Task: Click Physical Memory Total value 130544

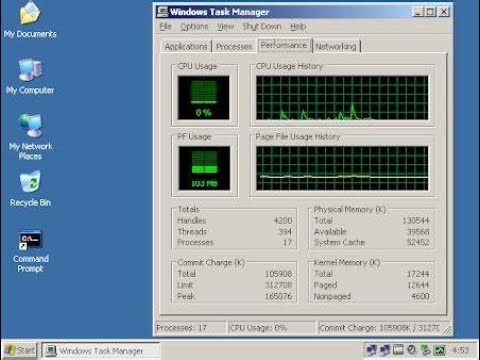Action: pos(416,220)
